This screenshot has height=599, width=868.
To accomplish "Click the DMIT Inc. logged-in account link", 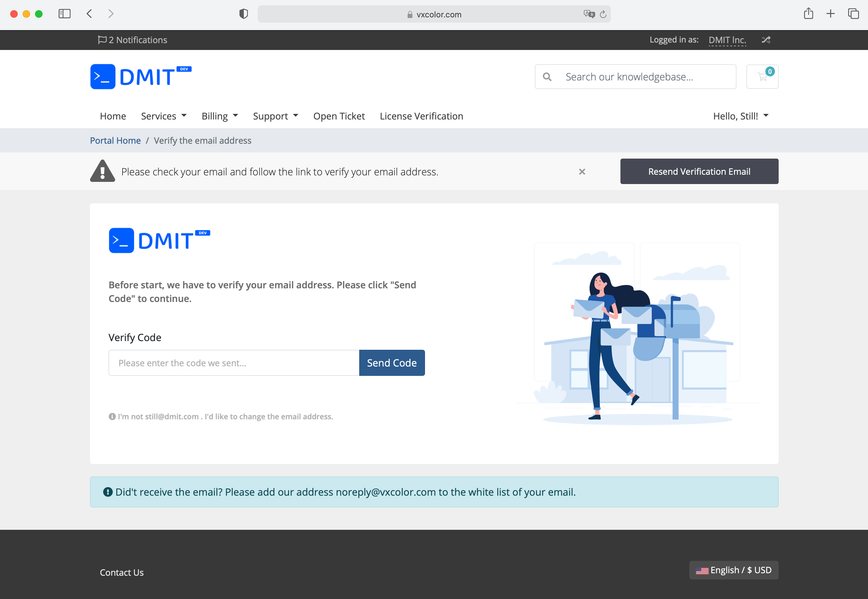I will [727, 40].
